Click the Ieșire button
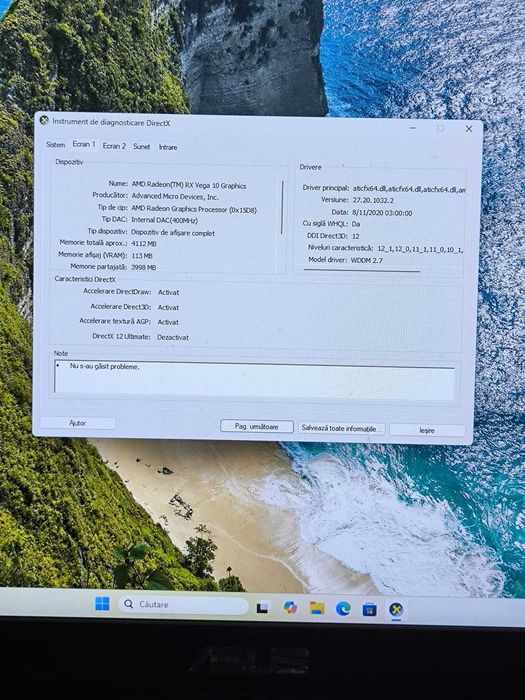This screenshot has width=525, height=700. pos(427,430)
